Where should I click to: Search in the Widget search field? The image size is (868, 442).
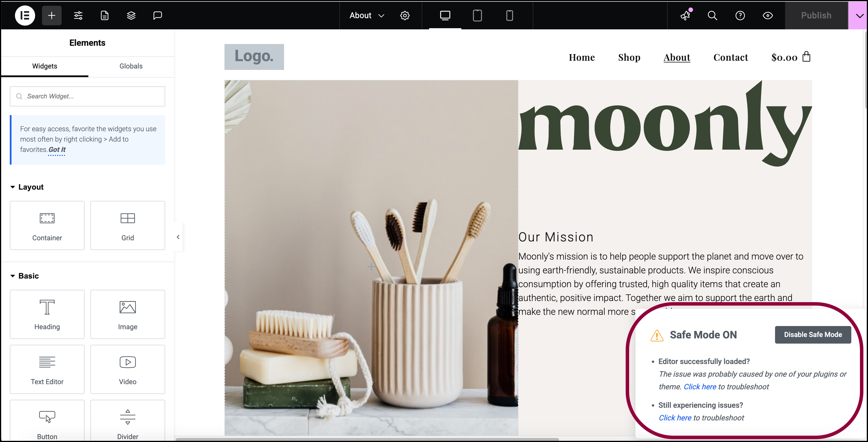click(87, 96)
